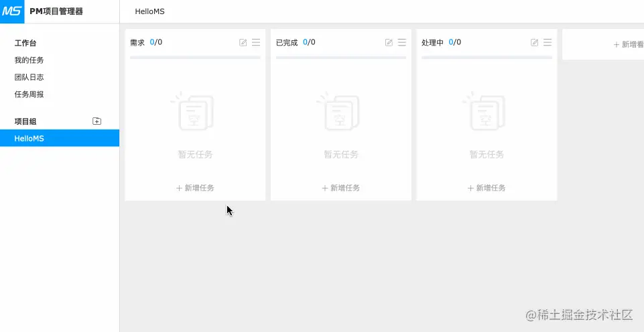Click the 需求 column title
The width and height of the screenshot is (644, 332).
click(x=137, y=42)
